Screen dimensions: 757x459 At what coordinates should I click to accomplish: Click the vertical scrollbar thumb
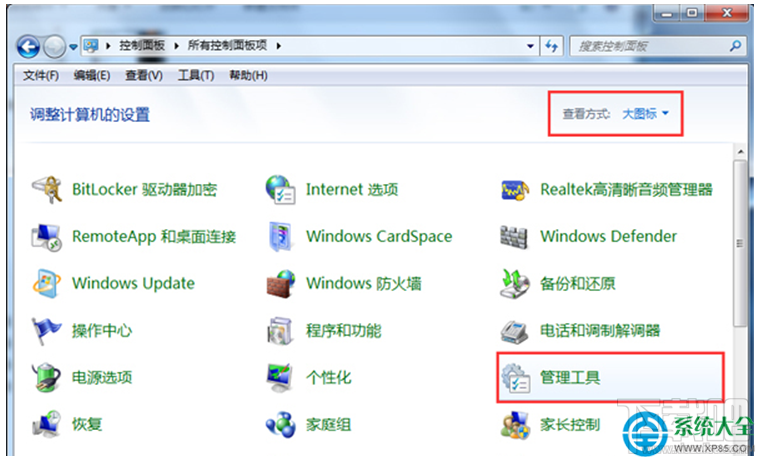tap(739, 244)
